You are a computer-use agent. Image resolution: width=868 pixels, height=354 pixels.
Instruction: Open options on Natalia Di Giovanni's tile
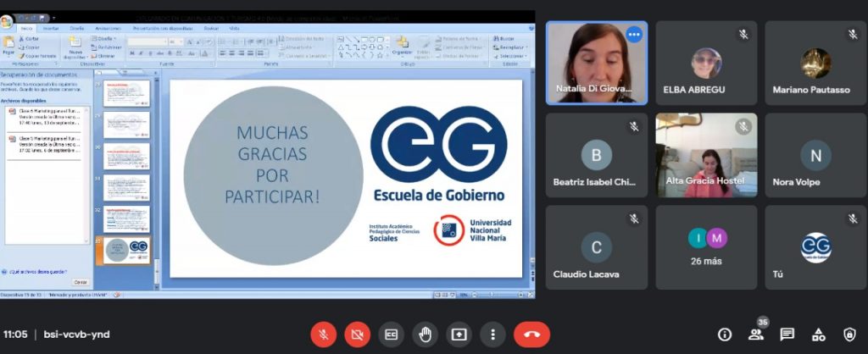(634, 35)
